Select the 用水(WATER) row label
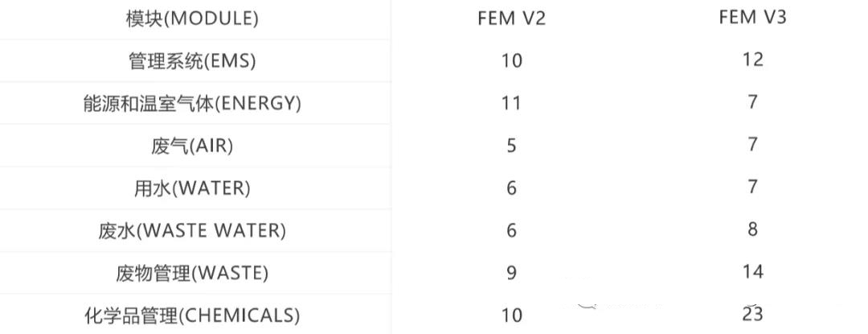This screenshot has width=868, height=334. click(x=192, y=188)
